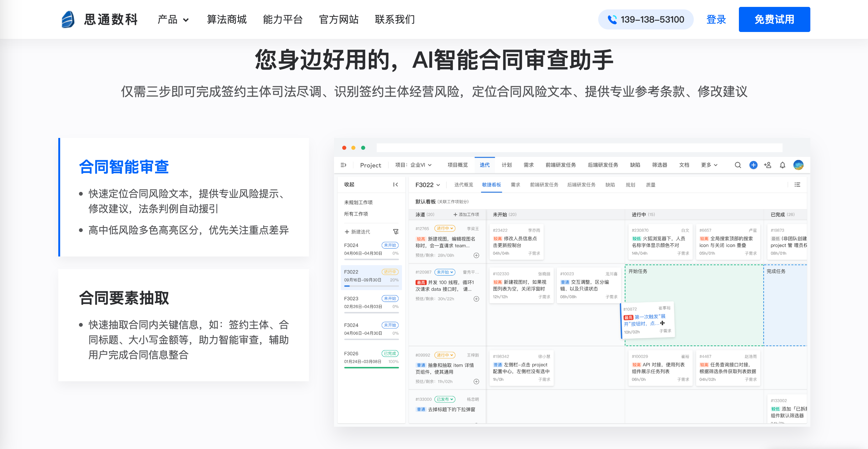Click F3026 iteration green progress bar

click(371, 367)
